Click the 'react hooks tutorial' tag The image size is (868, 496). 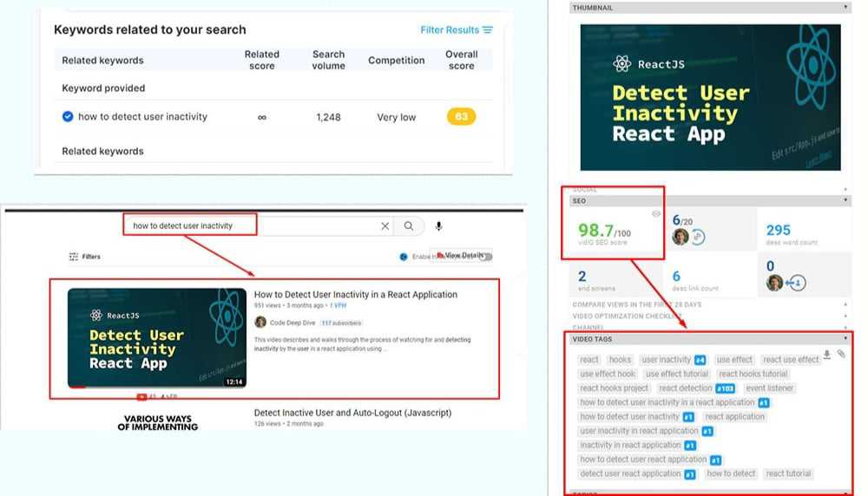pyautogui.click(x=753, y=375)
